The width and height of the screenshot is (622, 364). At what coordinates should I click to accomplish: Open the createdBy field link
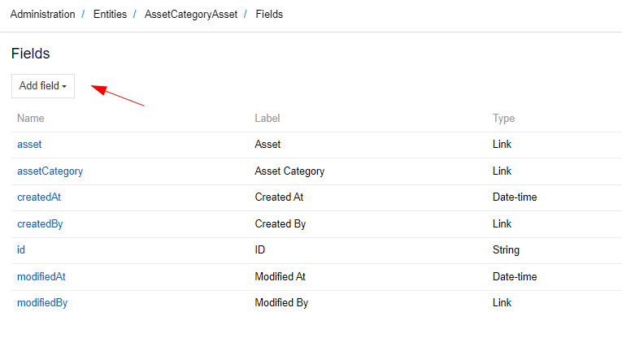pyautogui.click(x=40, y=223)
